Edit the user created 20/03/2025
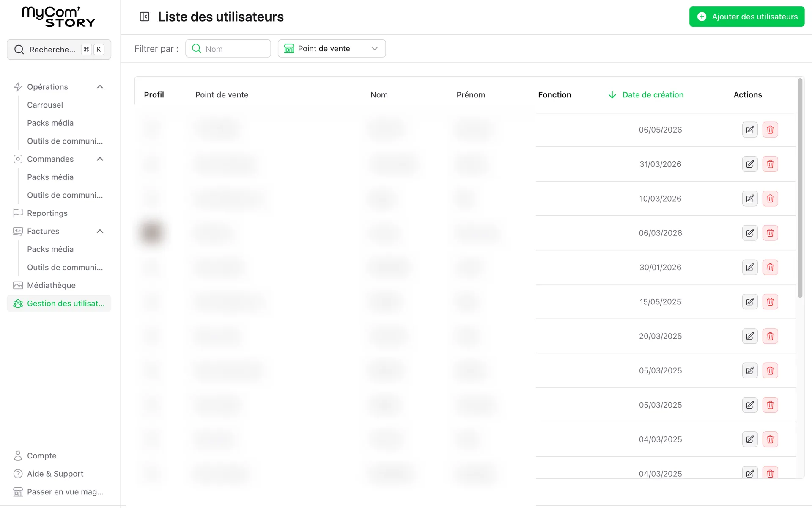Image resolution: width=812 pixels, height=508 pixels. coord(750,336)
